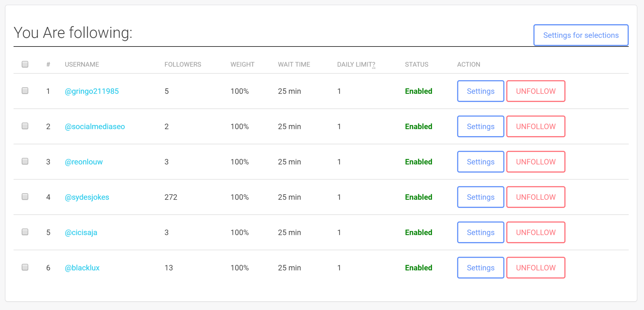This screenshot has width=644, height=310.
Task: Check the @sydesjokes row checkbox
Action: coord(25,197)
